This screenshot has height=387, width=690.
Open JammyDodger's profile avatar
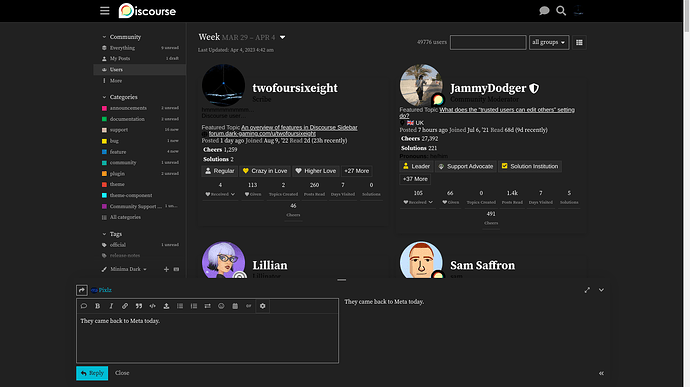[x=421, y=85]
